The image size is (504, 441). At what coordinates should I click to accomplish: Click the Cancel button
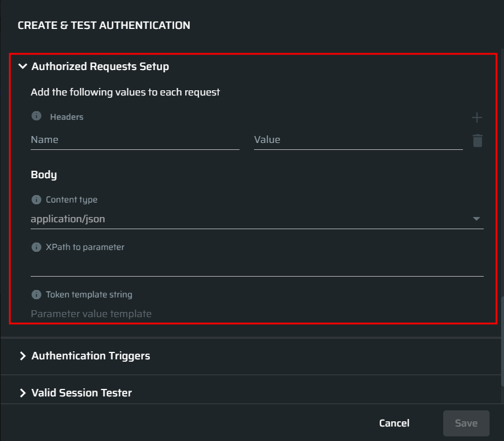click(395, 423)
